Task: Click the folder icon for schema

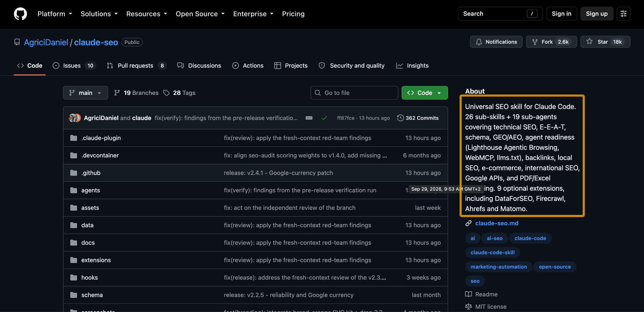Action: click(x=74, y=295)
